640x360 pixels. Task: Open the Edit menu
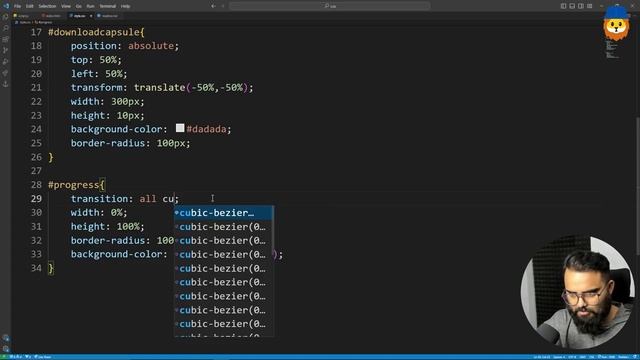click(29, 6)
